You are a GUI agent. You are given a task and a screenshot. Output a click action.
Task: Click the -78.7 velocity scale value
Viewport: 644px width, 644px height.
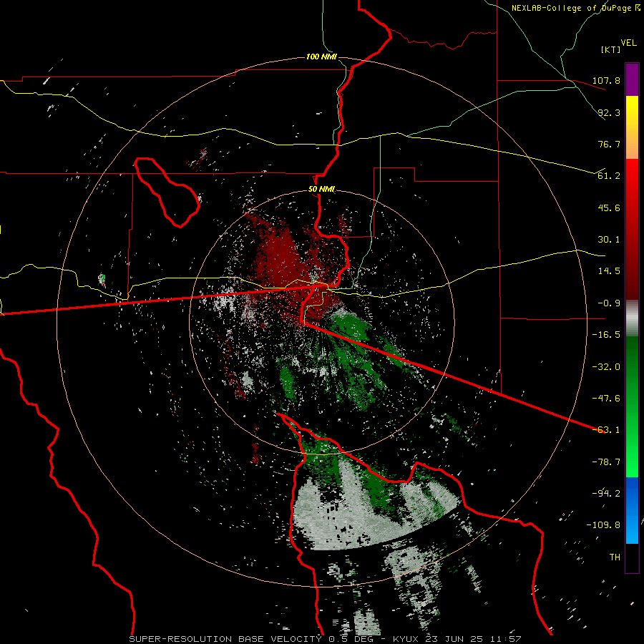click(606, 462)
